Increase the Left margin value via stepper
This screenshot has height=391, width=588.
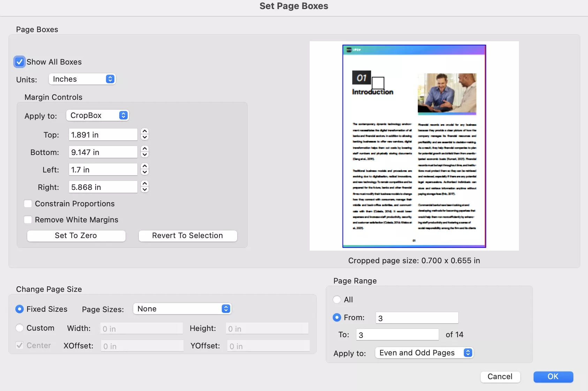[145, 167]
